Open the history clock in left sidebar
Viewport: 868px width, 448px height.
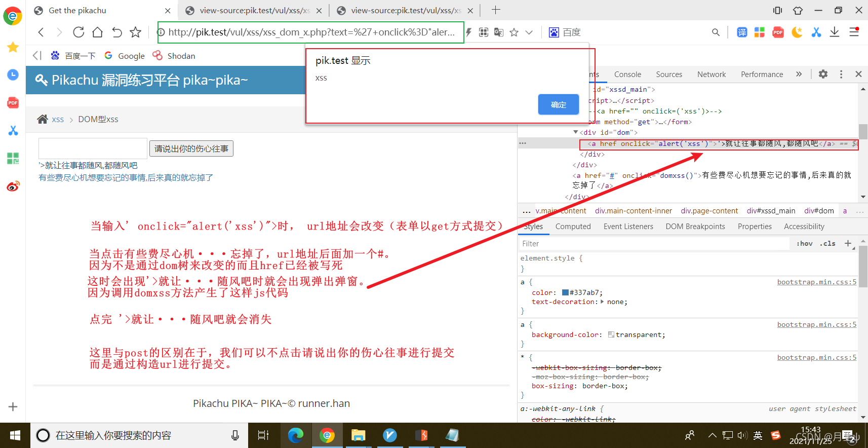tap(13, 75)
